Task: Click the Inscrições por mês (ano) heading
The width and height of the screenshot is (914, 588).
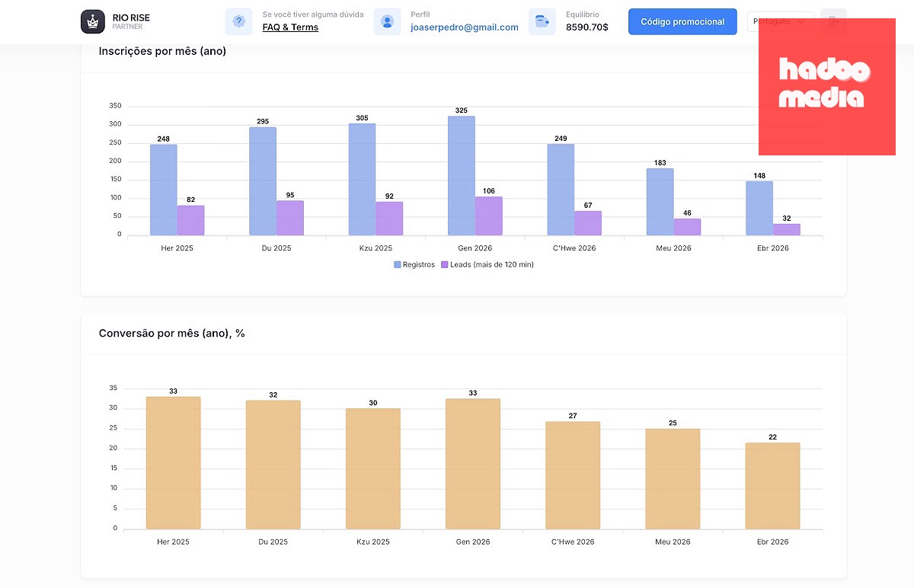Action: (x=162, y=51)
